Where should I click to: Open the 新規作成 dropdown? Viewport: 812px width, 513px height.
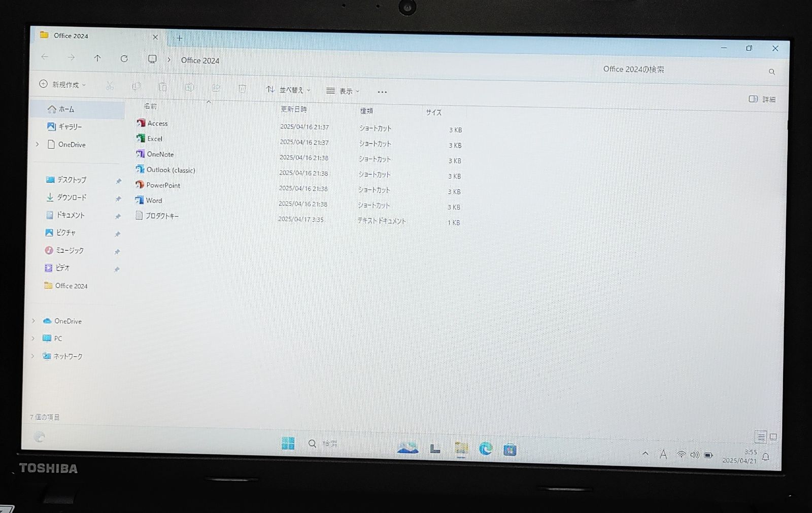62,85
